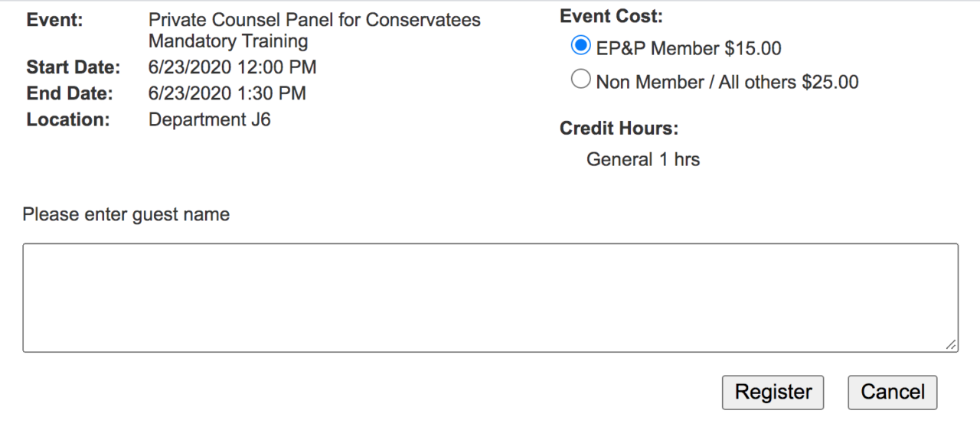Viewport: 980px width, 430px height.
Task: Click the "Location:" field label
Action: pos(68,119)
